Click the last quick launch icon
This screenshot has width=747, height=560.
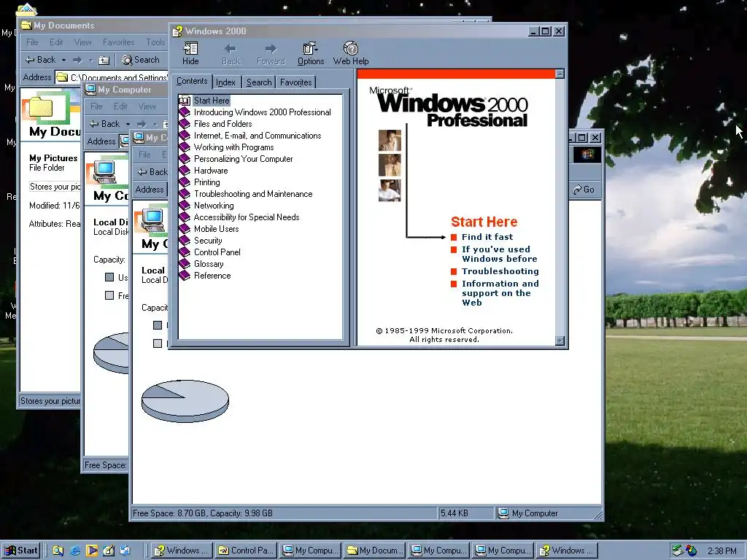click(125, 551)
